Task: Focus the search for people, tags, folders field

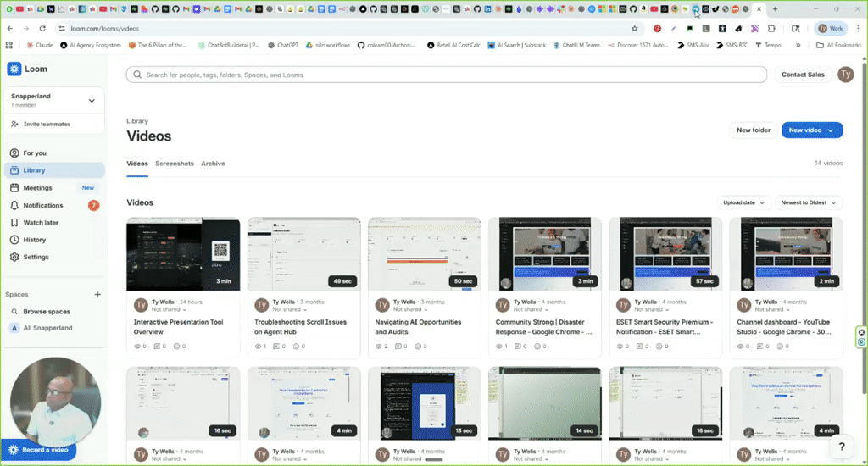Action: coord(446,75)
